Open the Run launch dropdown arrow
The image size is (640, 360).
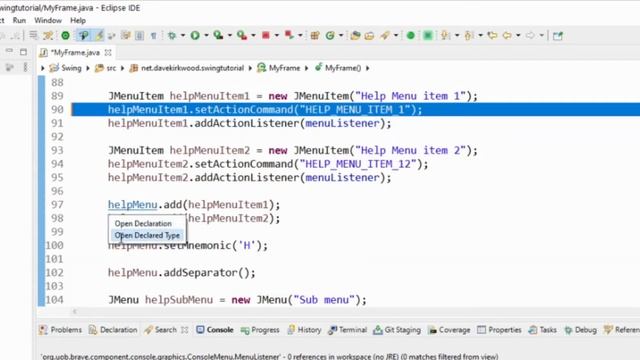[206, 36]
